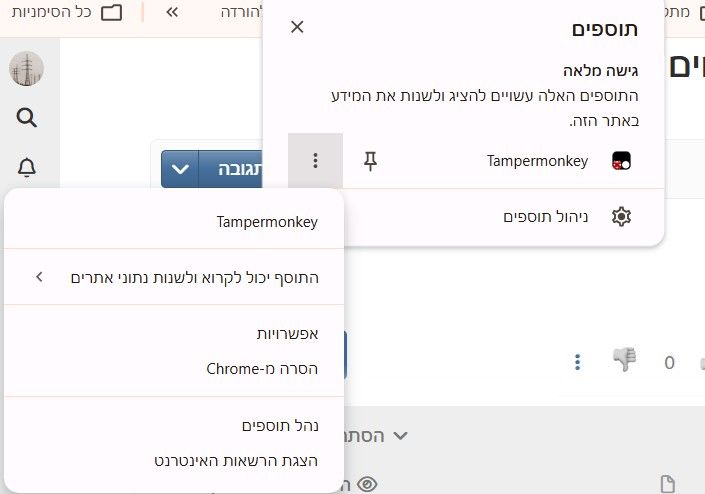Select אפשרויות options menu entry
Image resolution: width=705 pixels, height=494 pixels.
click(288, 334)
